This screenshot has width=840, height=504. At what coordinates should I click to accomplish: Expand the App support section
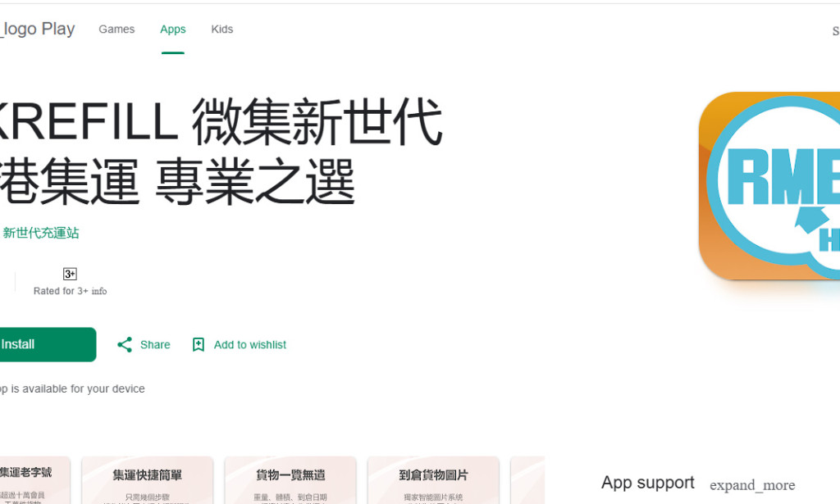pos(647,483)
